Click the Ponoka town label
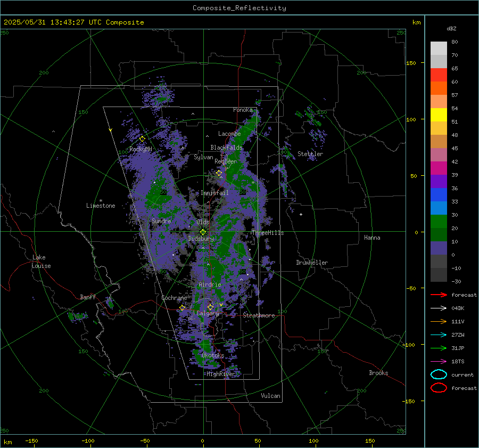 click(243, 110)
